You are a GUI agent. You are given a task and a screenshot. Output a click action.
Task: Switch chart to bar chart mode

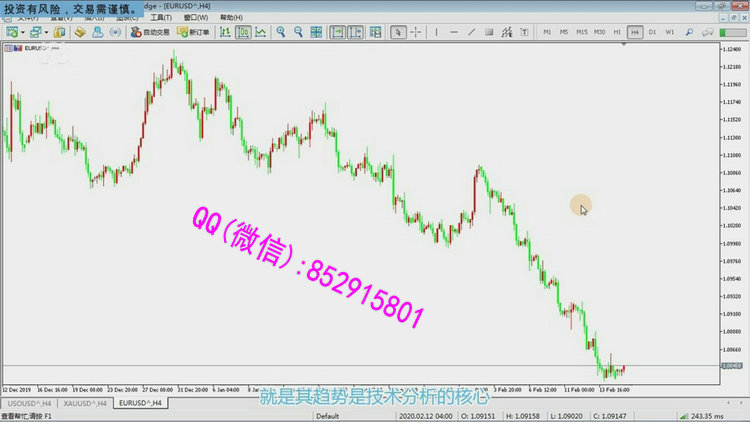(x=224, y=32)
